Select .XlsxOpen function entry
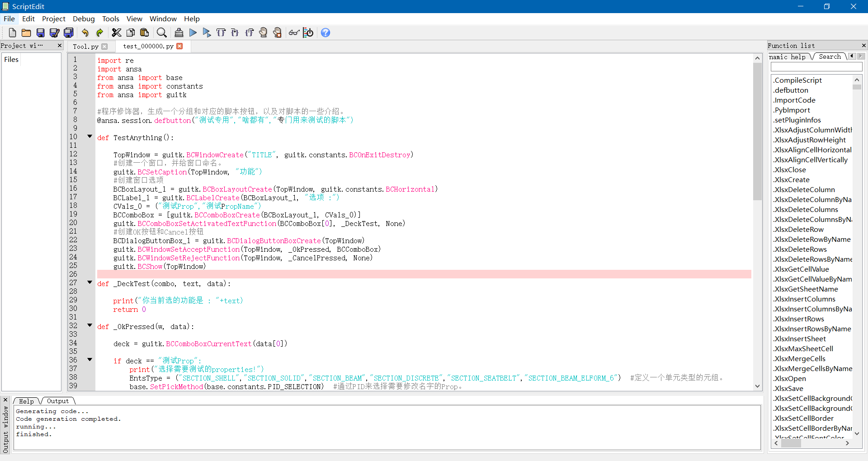Screen dimensions: 868x461 point(789,378)
